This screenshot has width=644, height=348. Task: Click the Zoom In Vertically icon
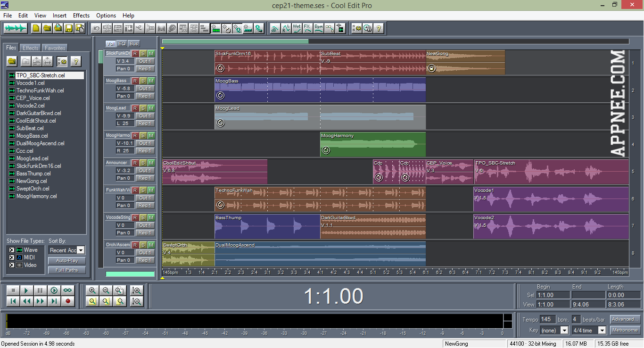(x=137, y=290)
